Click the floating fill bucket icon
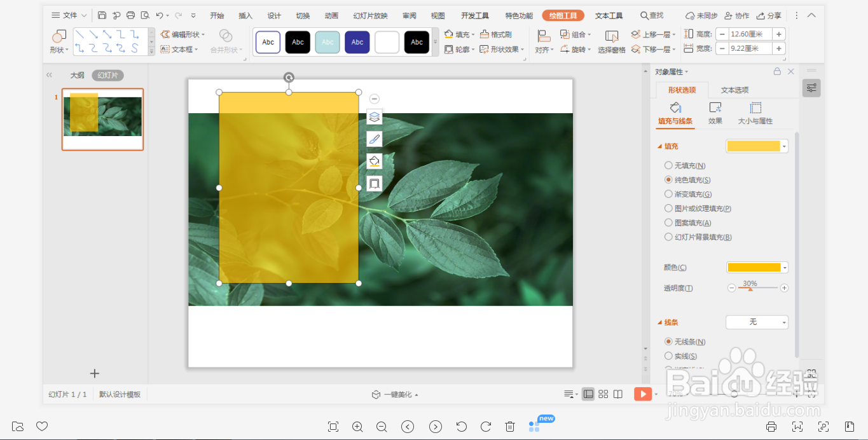Screen dimensions: 868x440 (375, 162)
